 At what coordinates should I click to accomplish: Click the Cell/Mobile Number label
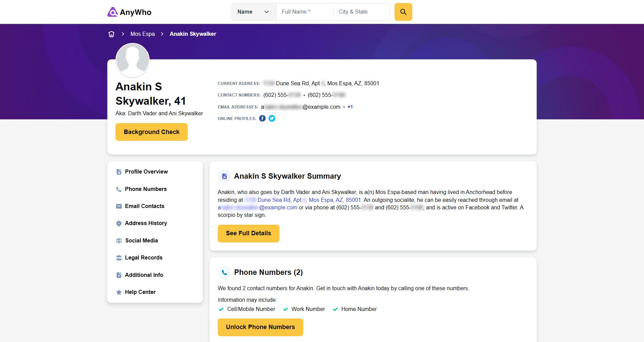(x=251, y=309)
